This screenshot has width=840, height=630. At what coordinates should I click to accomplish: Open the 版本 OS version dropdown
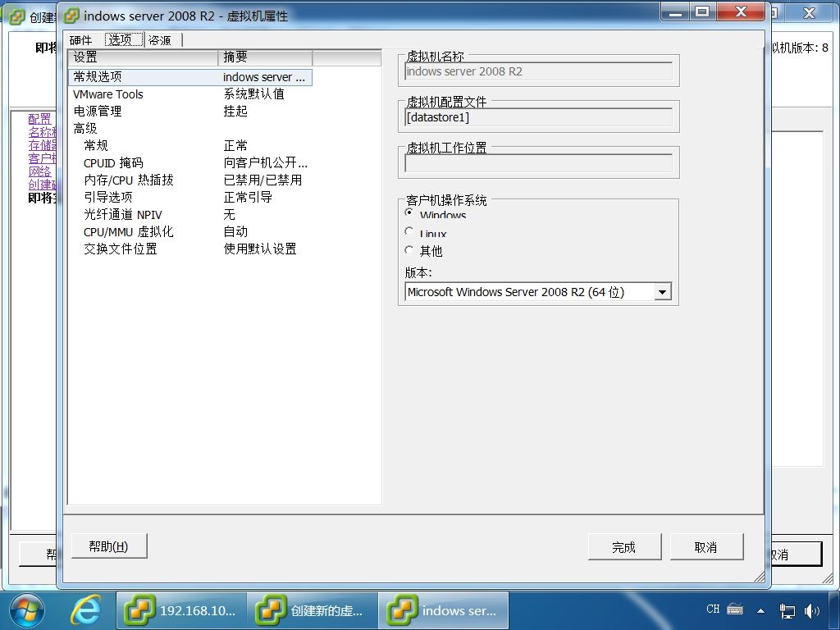click(663, 292)
